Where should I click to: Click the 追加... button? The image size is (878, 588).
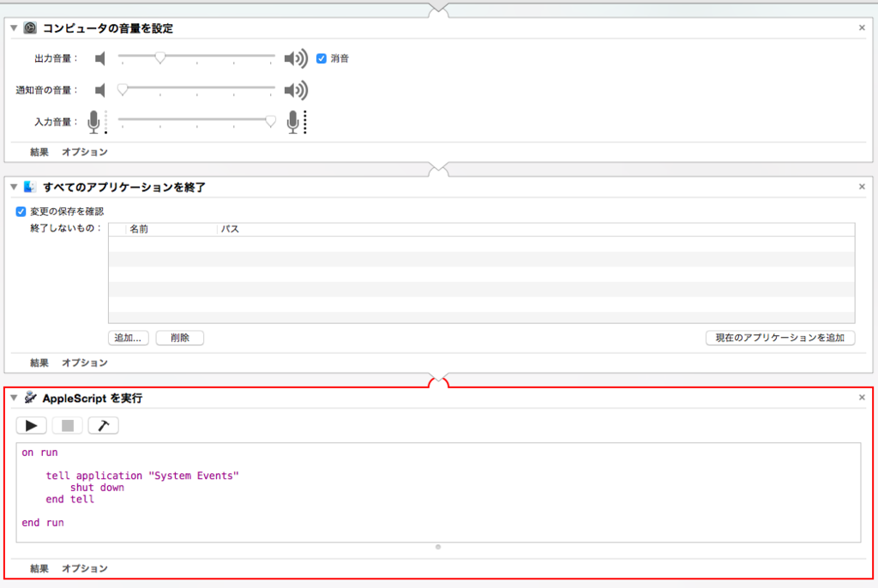(x=129, y=338)
